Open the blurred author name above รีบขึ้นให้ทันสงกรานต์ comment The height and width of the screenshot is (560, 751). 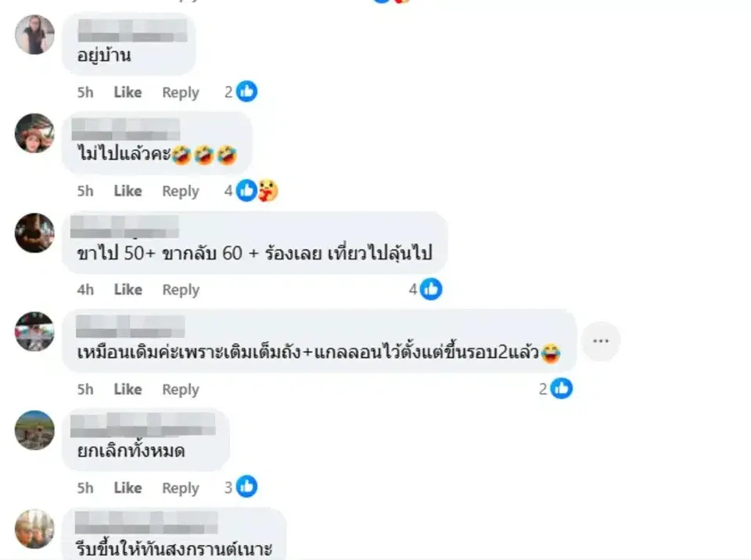(146, 522)
